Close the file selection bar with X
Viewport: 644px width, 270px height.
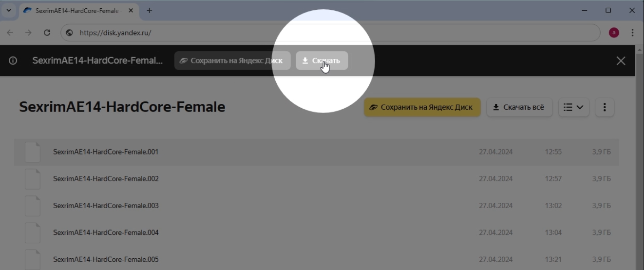[x=621, y=61]
